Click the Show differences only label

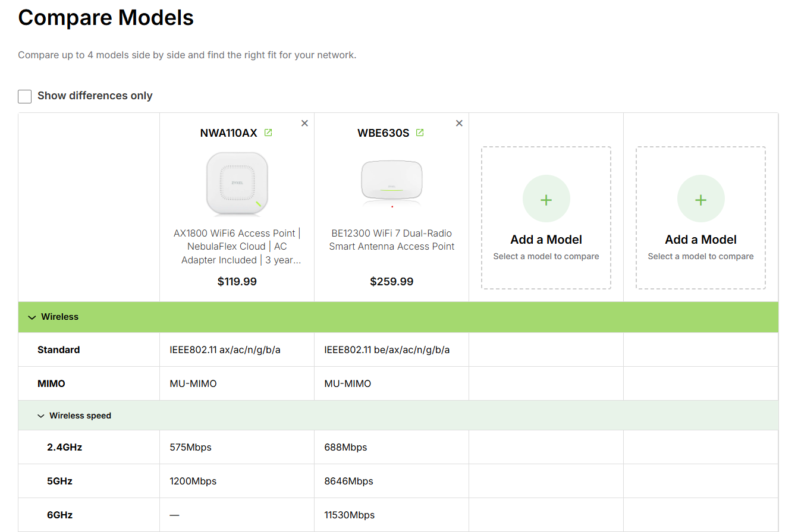[x=95, y=96]
